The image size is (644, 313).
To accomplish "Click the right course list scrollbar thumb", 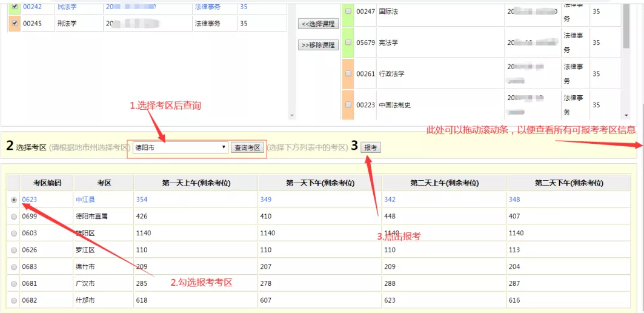I will pyautogui.click(x=626, y=25).
